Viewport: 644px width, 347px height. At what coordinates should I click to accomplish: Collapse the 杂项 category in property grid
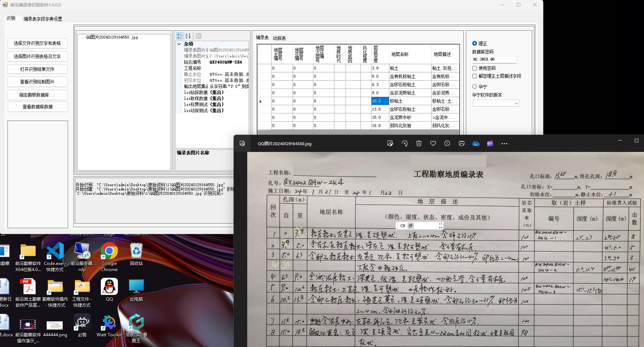pyautogui.click(x=179, y=44)
